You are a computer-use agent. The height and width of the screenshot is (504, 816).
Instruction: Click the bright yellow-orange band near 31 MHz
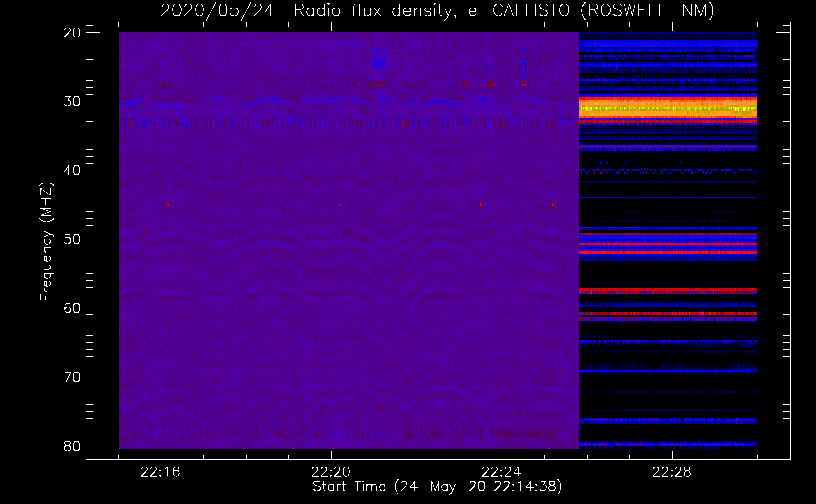point(668,108)
